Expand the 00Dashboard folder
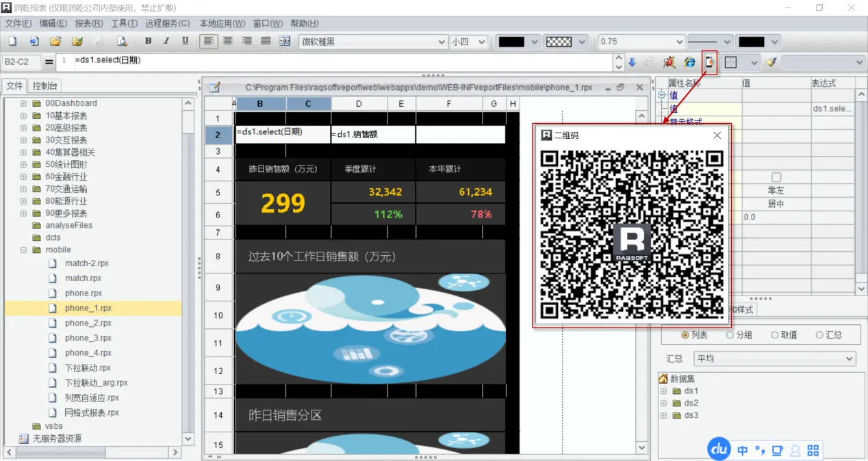Screen dimensions: 868x461 click(x=23, y=103)
